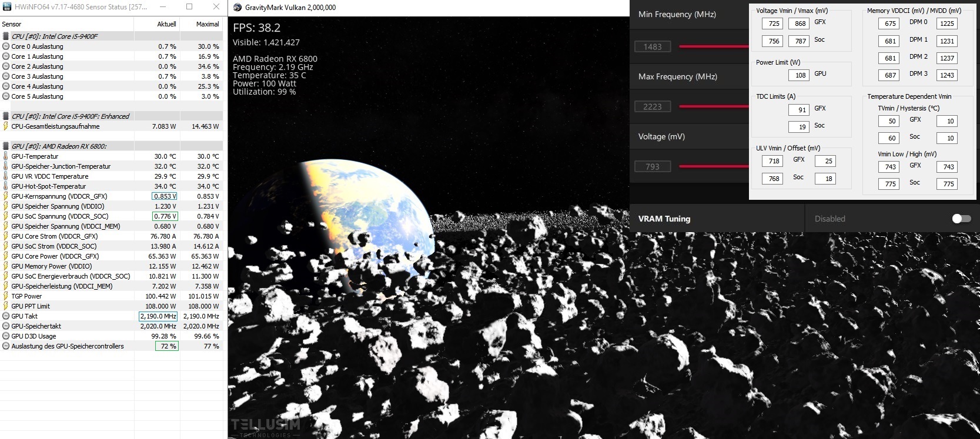The width and height of the screenshot is (980, 439).
Task: Click the usage icon next to Core 3 Auslastung
Action: tap(6, 76)
